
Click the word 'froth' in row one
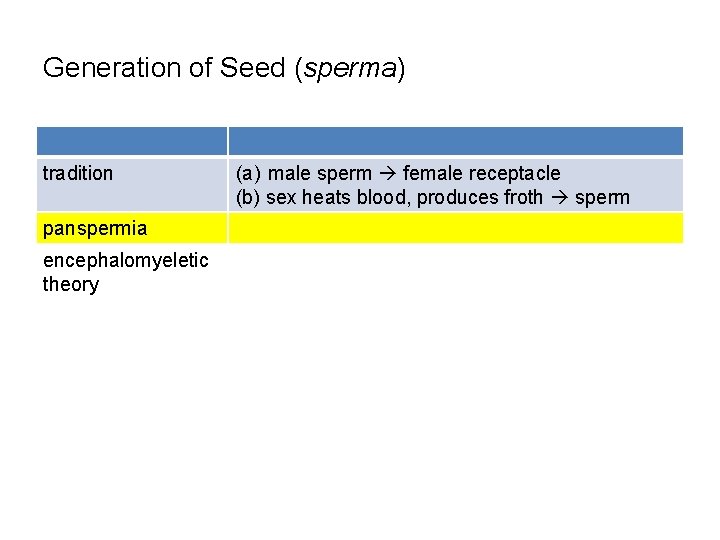pyautogui.click(x=523, y=197)
